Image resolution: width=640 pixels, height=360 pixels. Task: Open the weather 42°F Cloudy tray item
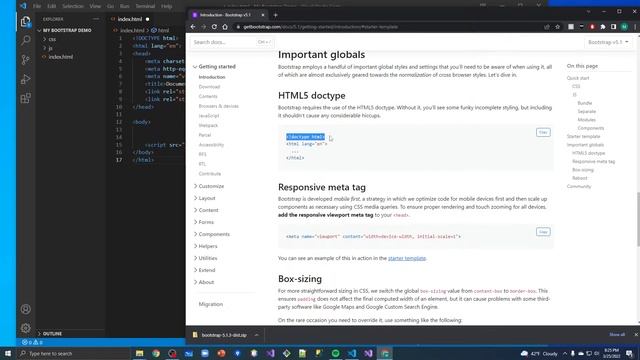click(x=540, y=353)
